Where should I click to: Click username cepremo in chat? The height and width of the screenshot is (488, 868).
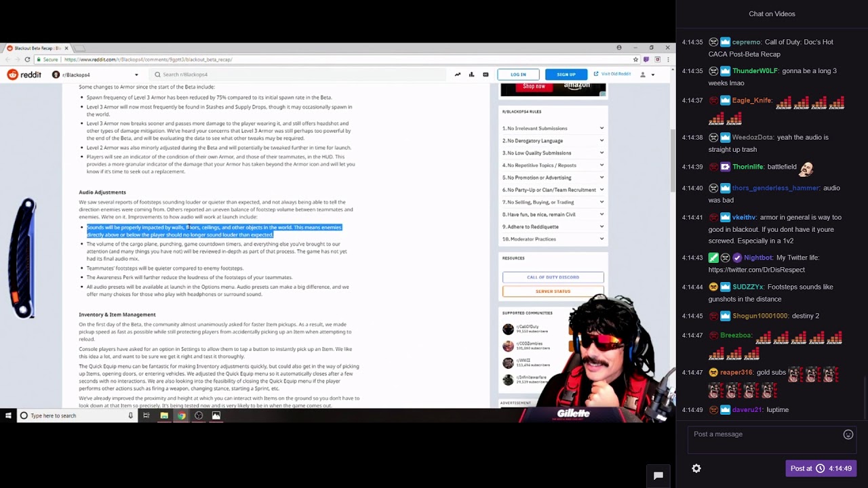(747, 42)
